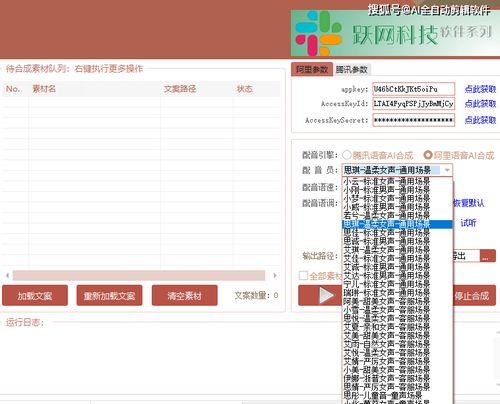Image resolution: width=500 pixels, height=404 pixels.
Task: Choose 思诚-标准男声 voice option
Action: click(397, 241)
